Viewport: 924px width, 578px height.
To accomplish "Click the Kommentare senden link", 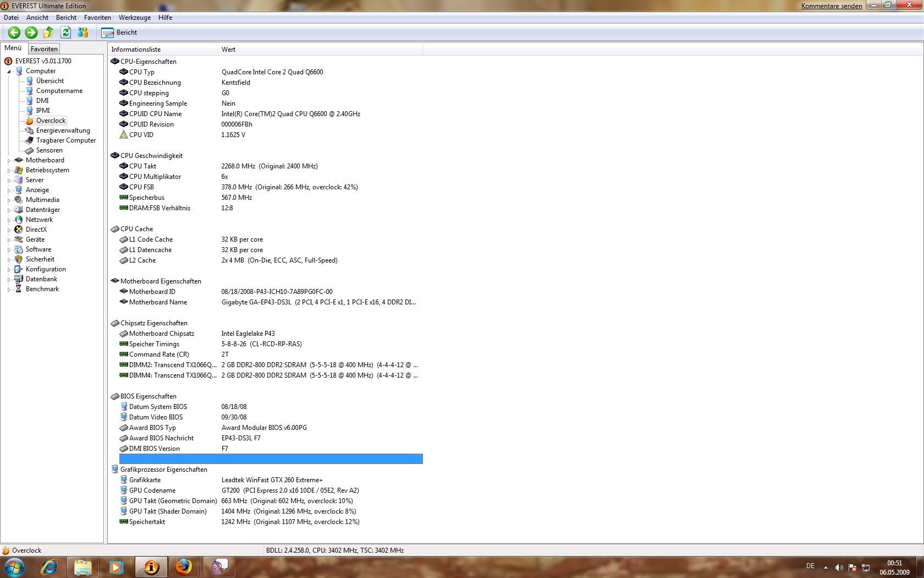I will coord(832,6).
